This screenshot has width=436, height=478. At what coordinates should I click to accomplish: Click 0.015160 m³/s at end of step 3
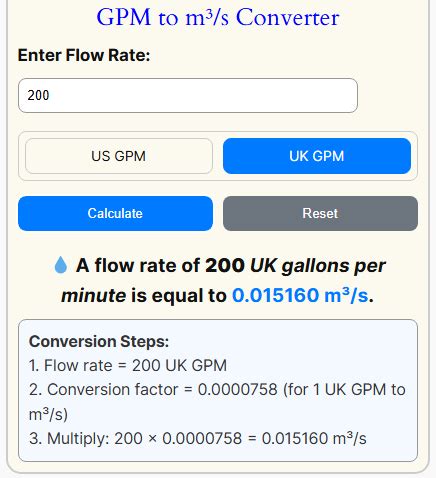[314, 438]
